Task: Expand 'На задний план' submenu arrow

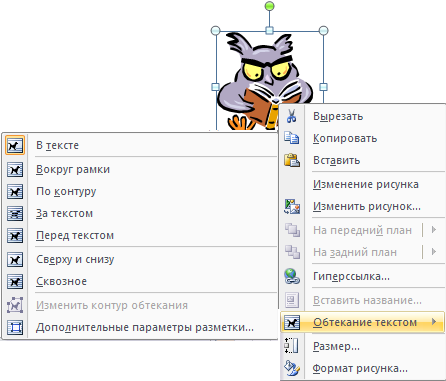Action: (x=434, y=252)
